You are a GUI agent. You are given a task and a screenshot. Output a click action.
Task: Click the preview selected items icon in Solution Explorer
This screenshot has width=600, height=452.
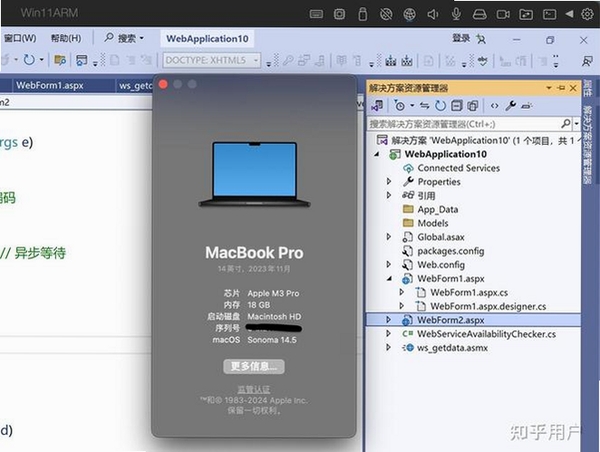tap(527, 106)
